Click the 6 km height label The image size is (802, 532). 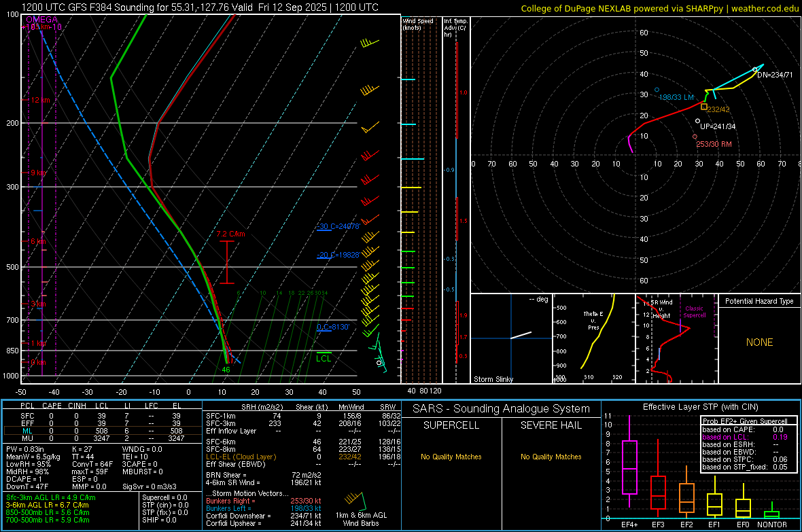click(38, 241)
